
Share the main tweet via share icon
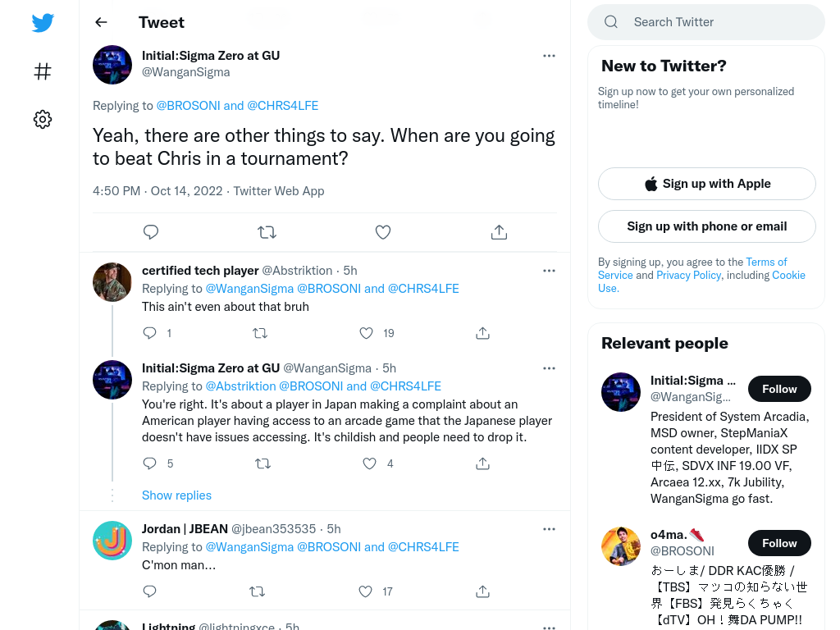click(x=499, y=232)
